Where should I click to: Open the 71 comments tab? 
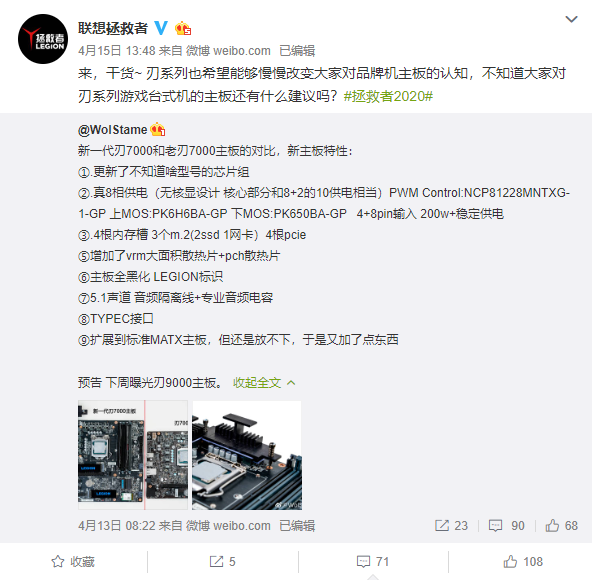[x=373, y=561]
